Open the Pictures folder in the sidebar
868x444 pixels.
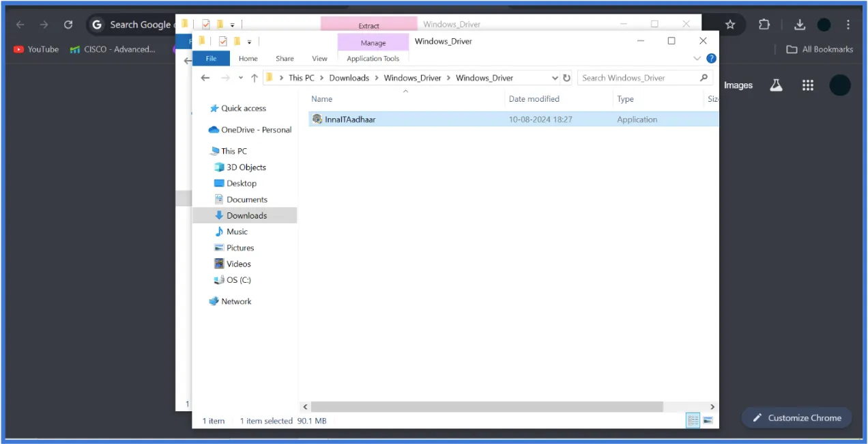[x=234, y=248]
